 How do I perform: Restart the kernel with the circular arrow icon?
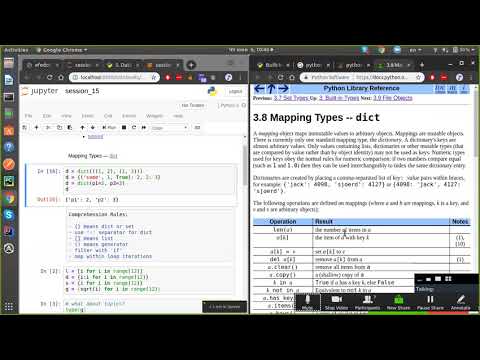point(134,127)
